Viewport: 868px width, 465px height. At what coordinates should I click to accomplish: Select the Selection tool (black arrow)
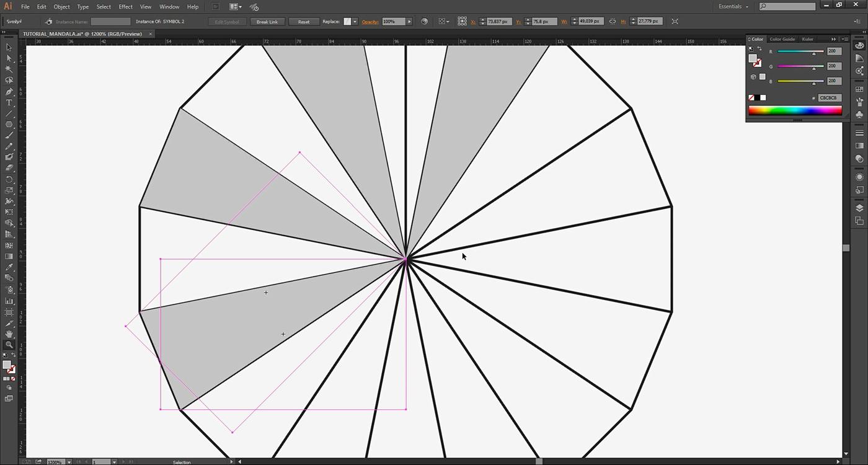[9, 47]
